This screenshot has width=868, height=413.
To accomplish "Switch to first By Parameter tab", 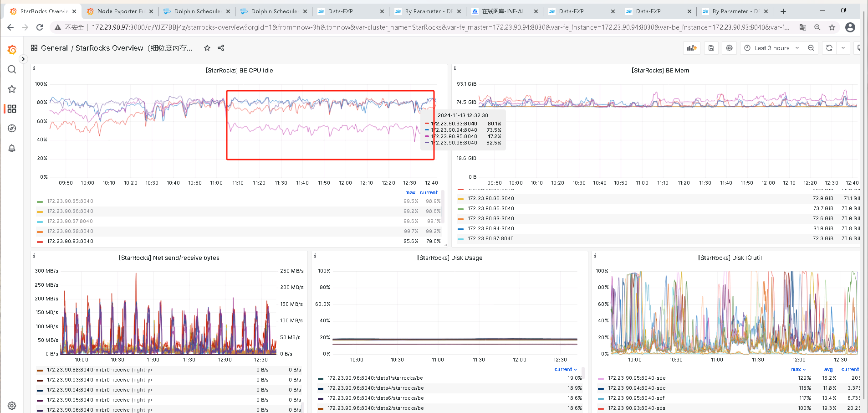I will click(428, 11).
